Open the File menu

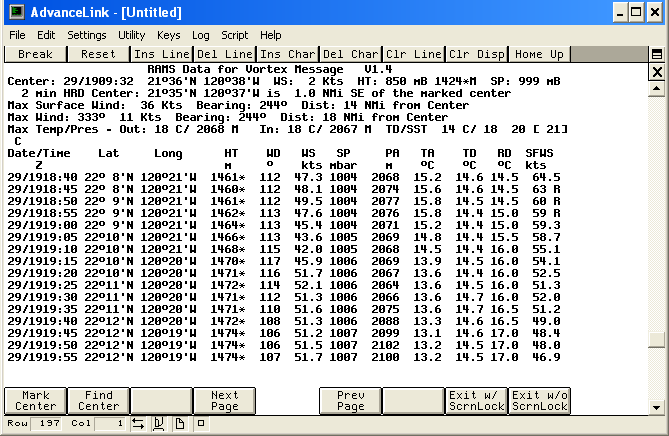[17, 35]
